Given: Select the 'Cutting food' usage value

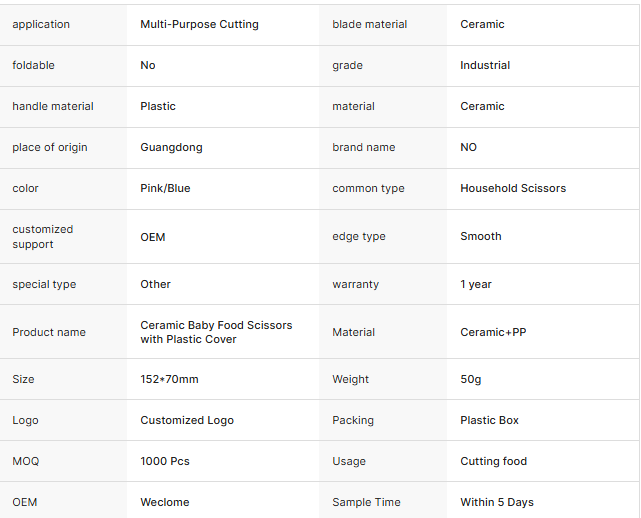Looking at the screenshot, I should (x=493, y=461).
